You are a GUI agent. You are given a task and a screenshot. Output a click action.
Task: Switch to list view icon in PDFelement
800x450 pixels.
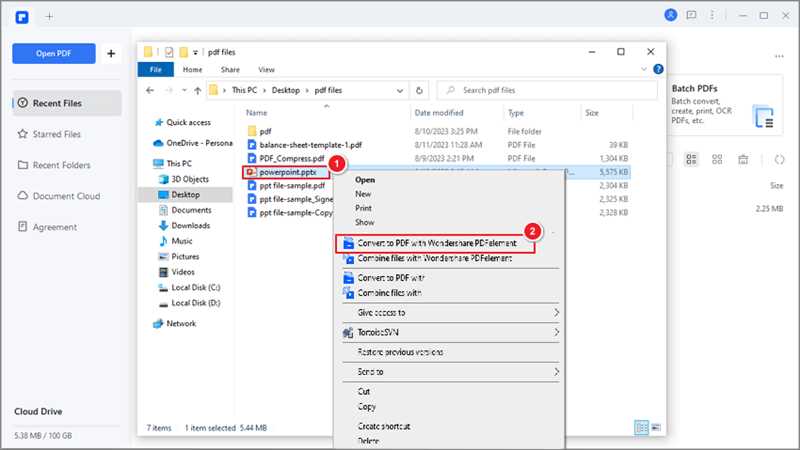[691, 160]
